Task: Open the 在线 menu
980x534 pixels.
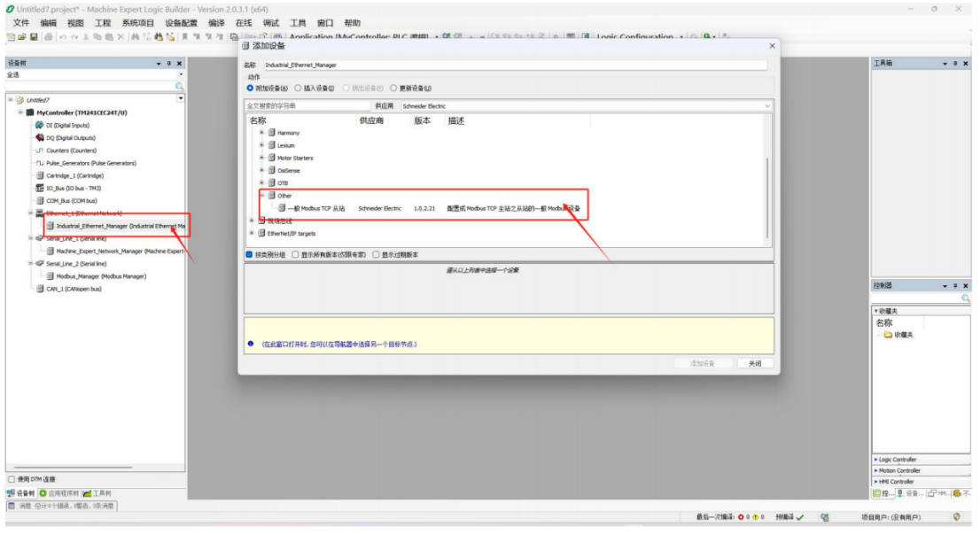Action: click(244, 23)
